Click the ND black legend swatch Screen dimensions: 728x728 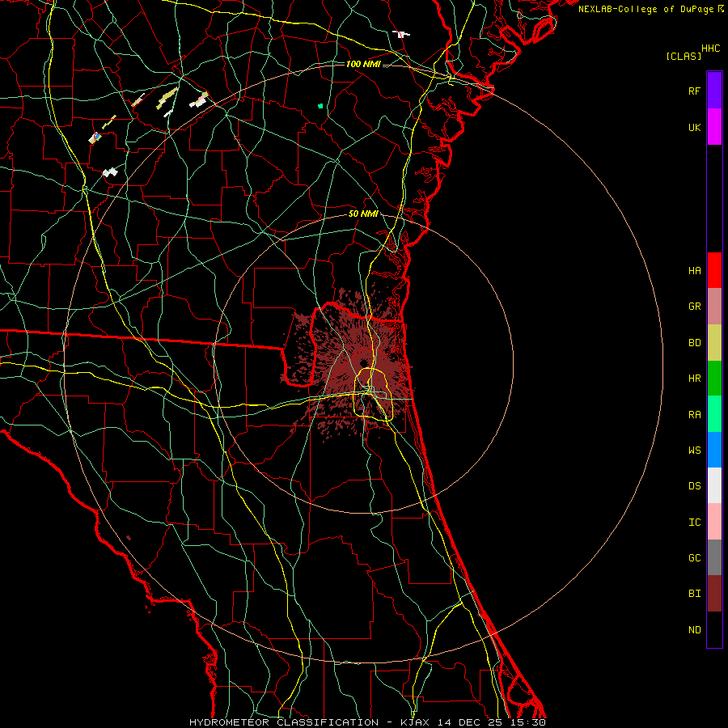tap(714, 629)
